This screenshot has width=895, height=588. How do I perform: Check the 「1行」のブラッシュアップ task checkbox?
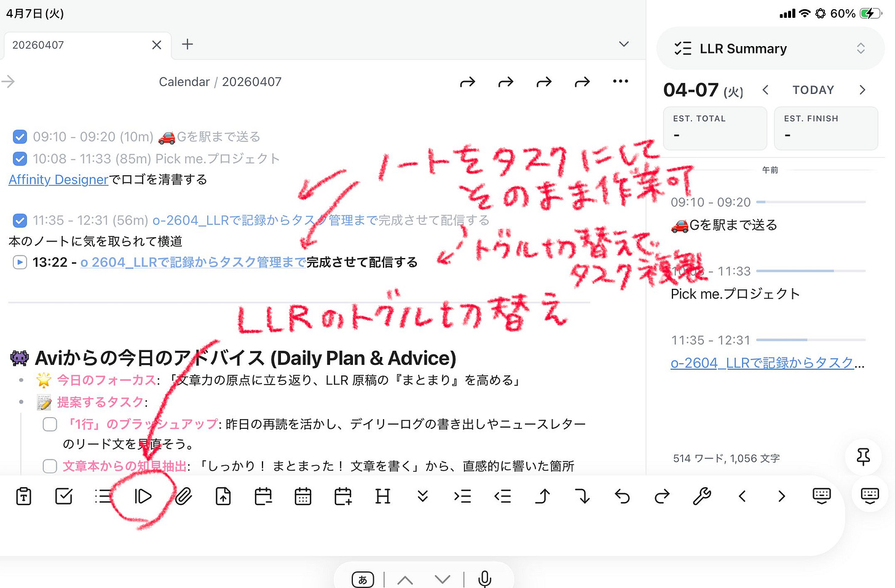pos(49,424)
